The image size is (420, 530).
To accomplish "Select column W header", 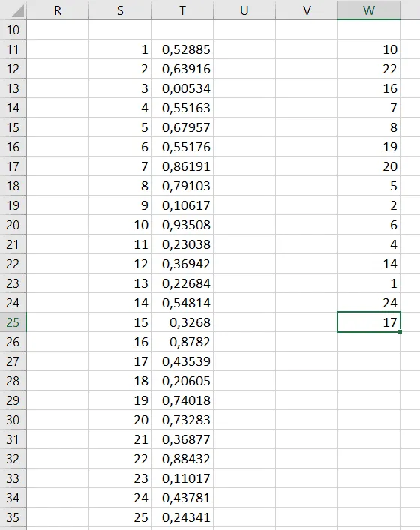I will tap(368, 10).
